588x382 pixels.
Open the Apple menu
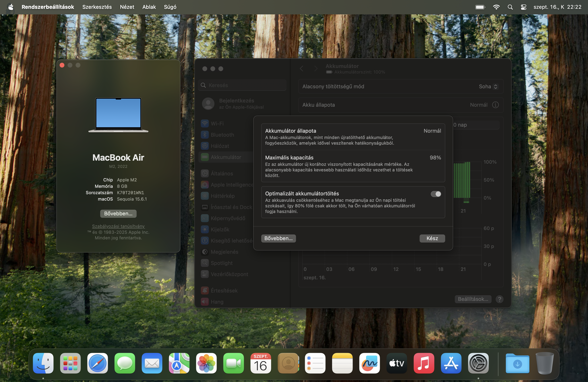click(10, 7)
